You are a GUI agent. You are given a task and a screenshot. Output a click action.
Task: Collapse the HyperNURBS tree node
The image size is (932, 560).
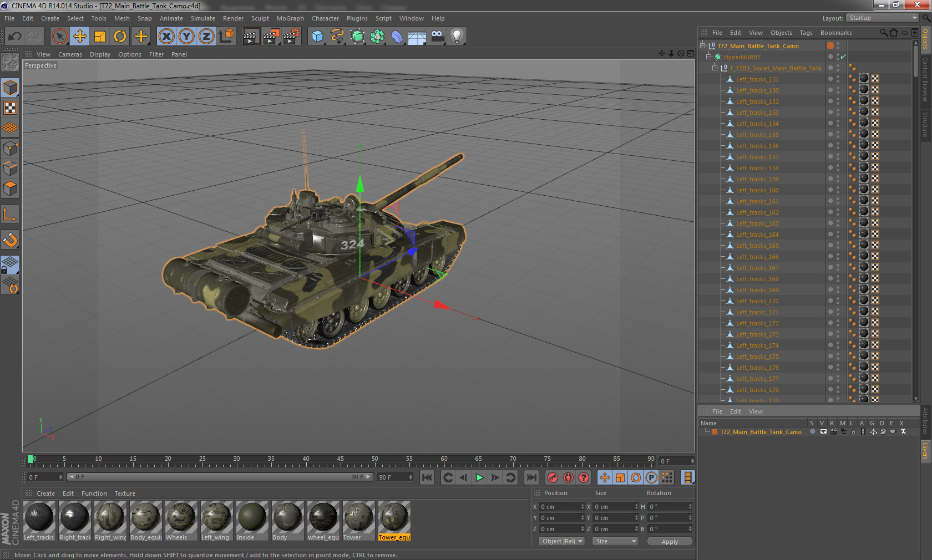tap(709, 57)
